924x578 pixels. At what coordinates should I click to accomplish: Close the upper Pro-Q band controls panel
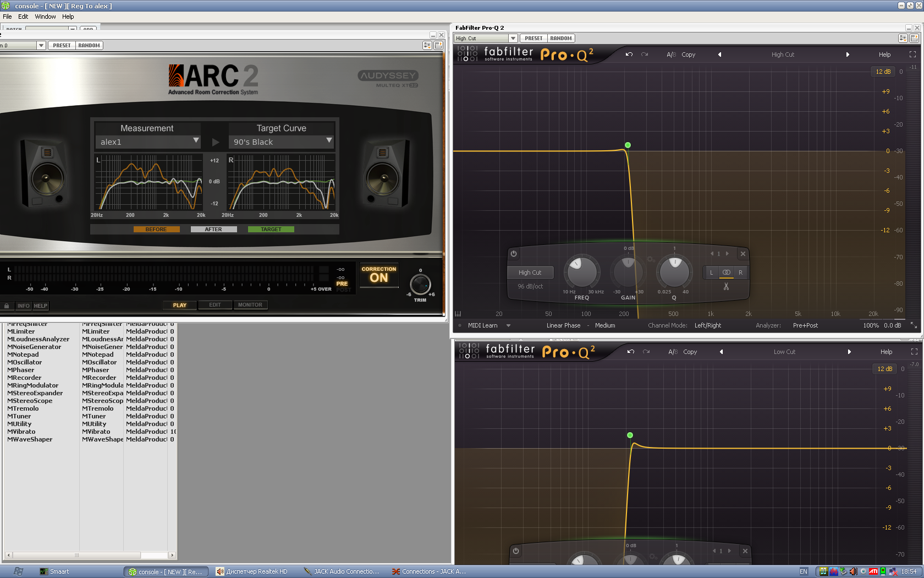(x=743, y=254)
